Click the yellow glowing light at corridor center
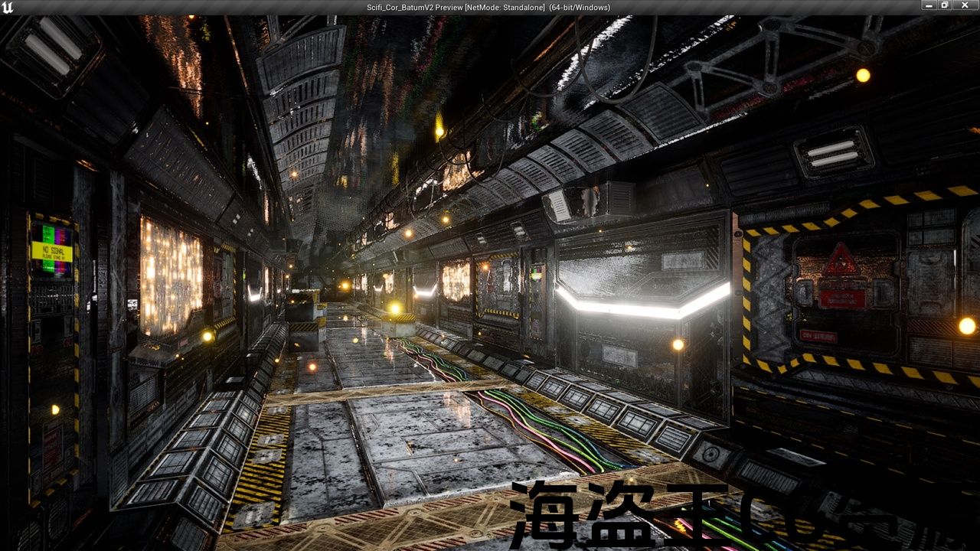 point(395,308)
